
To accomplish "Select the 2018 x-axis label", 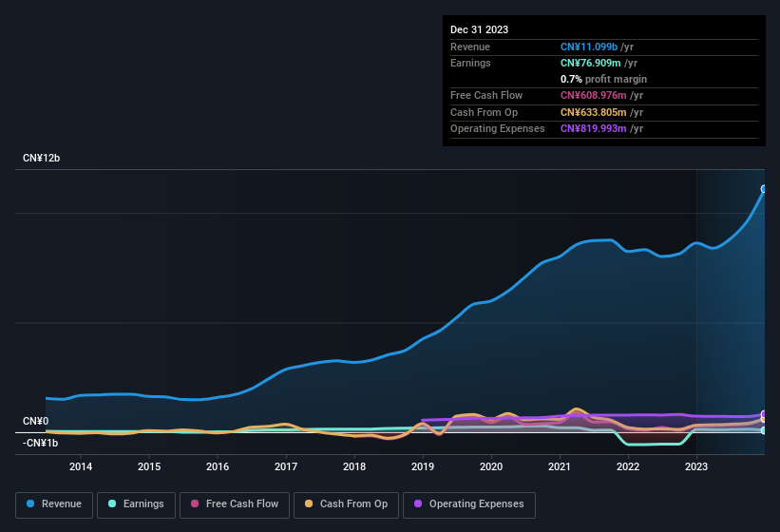I will [x=354, y=466].
